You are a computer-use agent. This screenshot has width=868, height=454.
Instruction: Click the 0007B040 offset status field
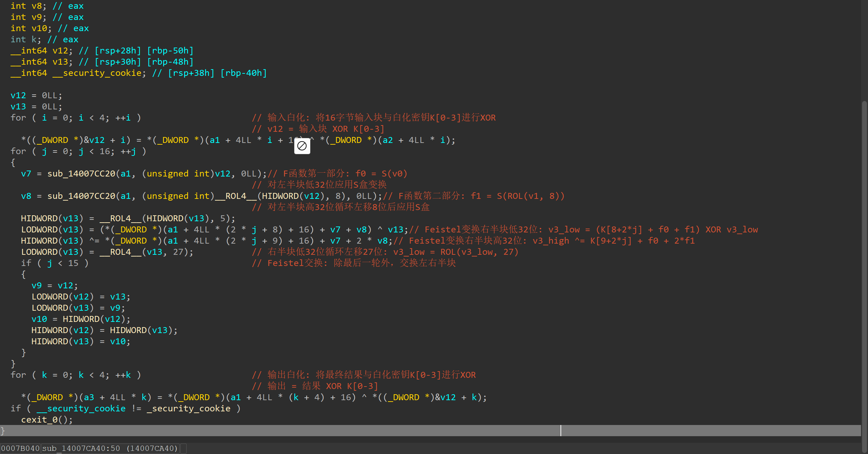pos(20,448)
